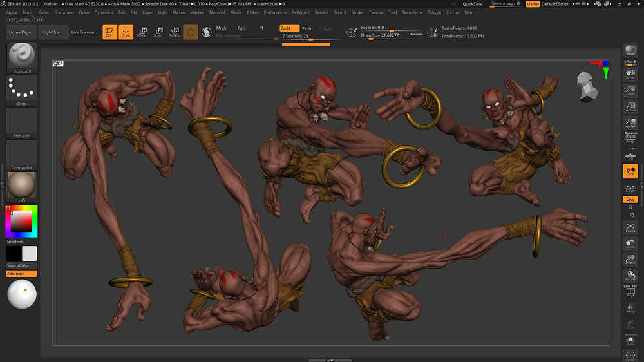This screenshot has height=362, width=644.
Task: Open the Stroke menu
Action: point(357,12)
